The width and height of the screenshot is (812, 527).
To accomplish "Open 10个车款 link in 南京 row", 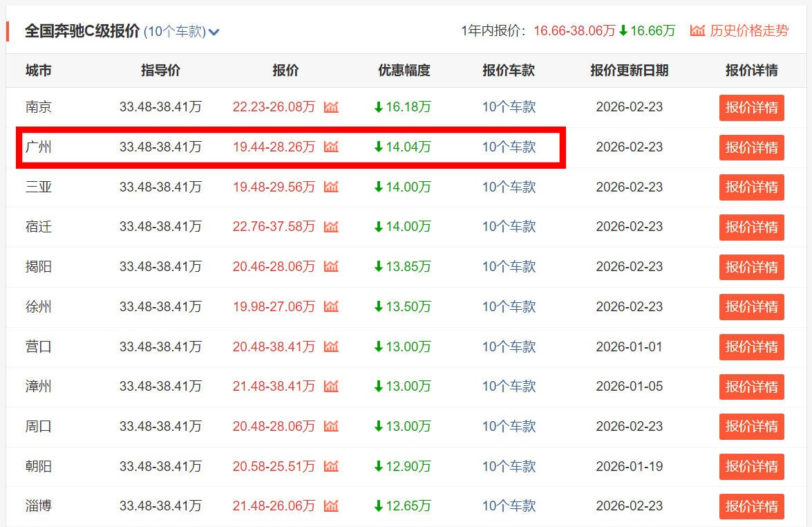I will click(x=509, y=107).
